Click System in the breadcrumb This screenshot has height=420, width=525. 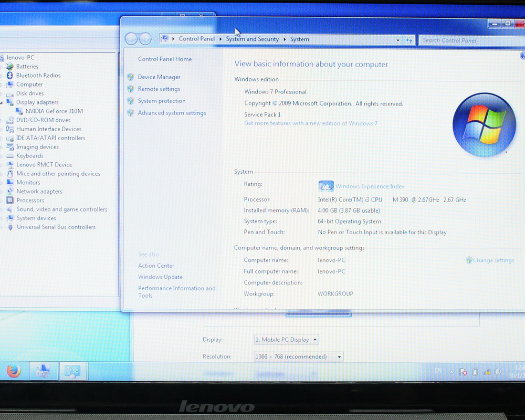coord(299,39)
